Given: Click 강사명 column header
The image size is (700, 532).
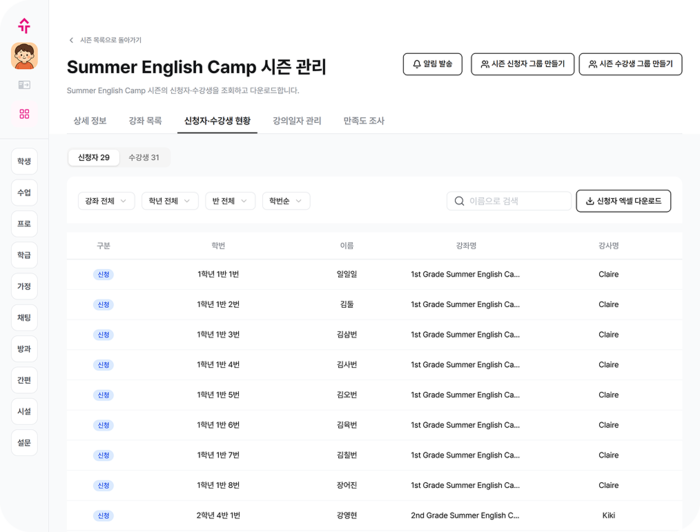Looking at the screenshot, I should click(x=608, y=245).
